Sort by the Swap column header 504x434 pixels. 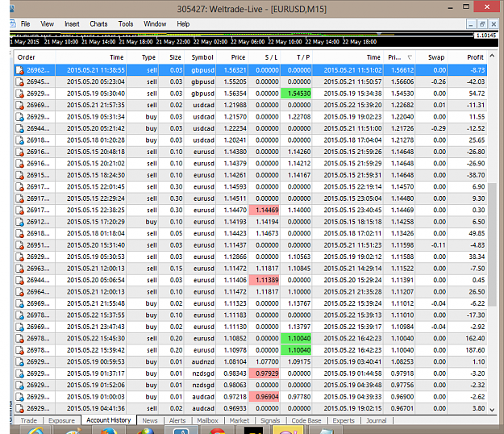[431, 57]
